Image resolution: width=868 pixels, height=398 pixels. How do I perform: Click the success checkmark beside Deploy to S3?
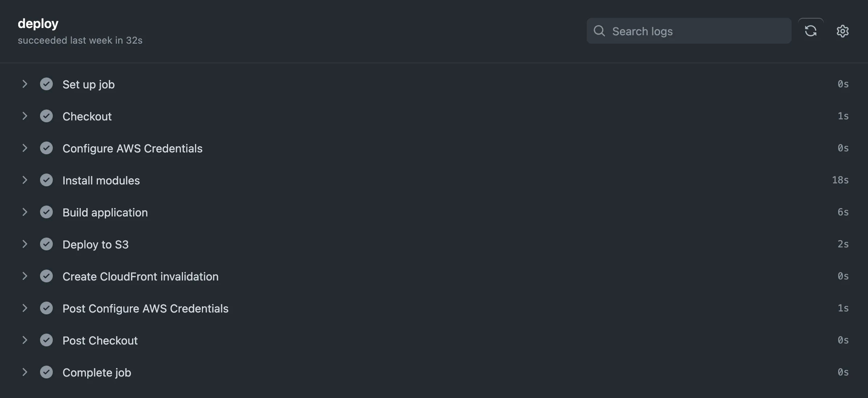[x=46, y=244]
